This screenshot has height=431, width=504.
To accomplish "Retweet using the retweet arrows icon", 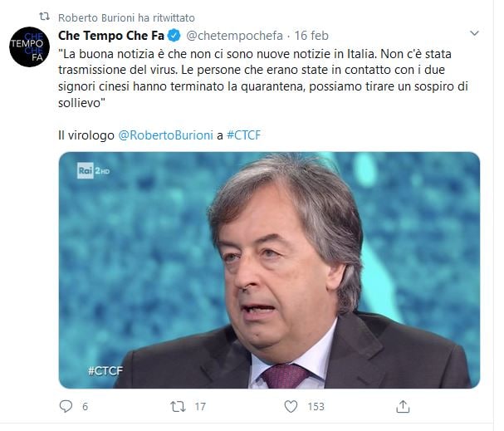I will pos(178,407).
